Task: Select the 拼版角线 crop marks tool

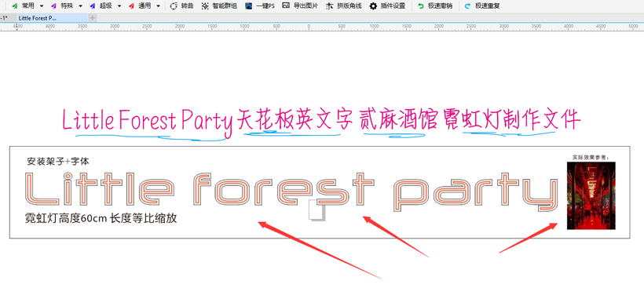Action: [x=329, y=6]
